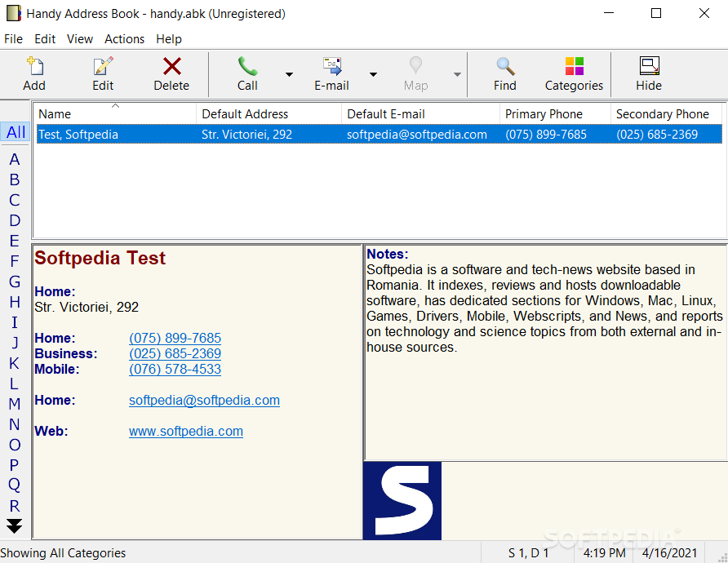Click the Softpedia S logo picture
This screenshot has width=728, height=563.
[x=402, y=500]
